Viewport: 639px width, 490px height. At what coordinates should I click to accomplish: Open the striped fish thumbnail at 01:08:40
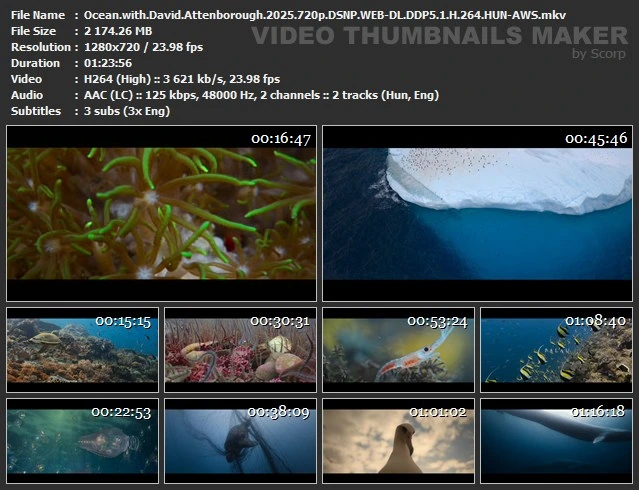pyautogui.click(x=557, y=350)
